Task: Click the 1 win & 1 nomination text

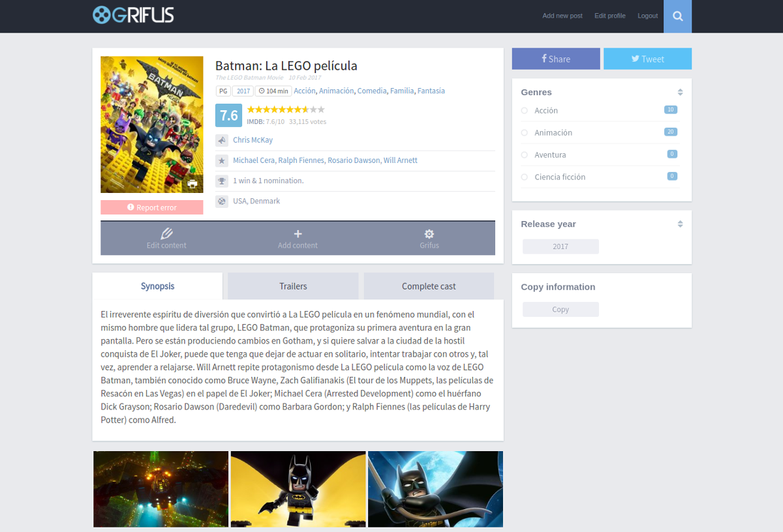Action: 268,181
